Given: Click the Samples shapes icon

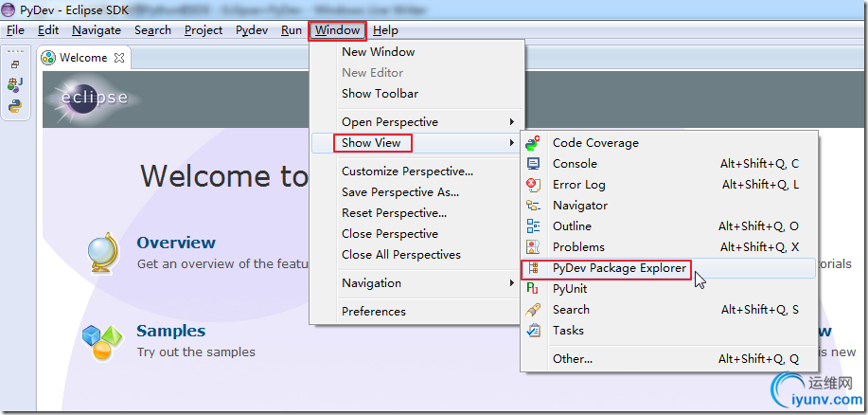Looking at the screenshot, I should [102, 342].
